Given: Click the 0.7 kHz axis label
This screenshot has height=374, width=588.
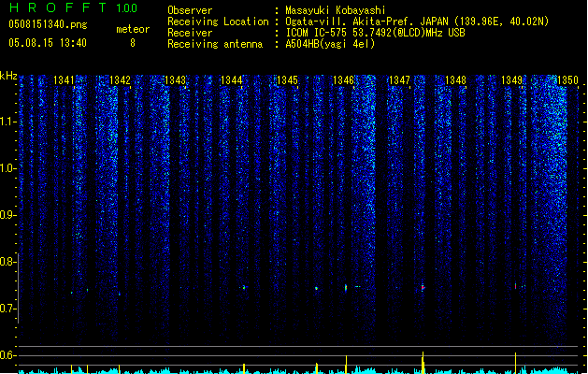Looking at the screenshot, I should [x=8, y=309].
